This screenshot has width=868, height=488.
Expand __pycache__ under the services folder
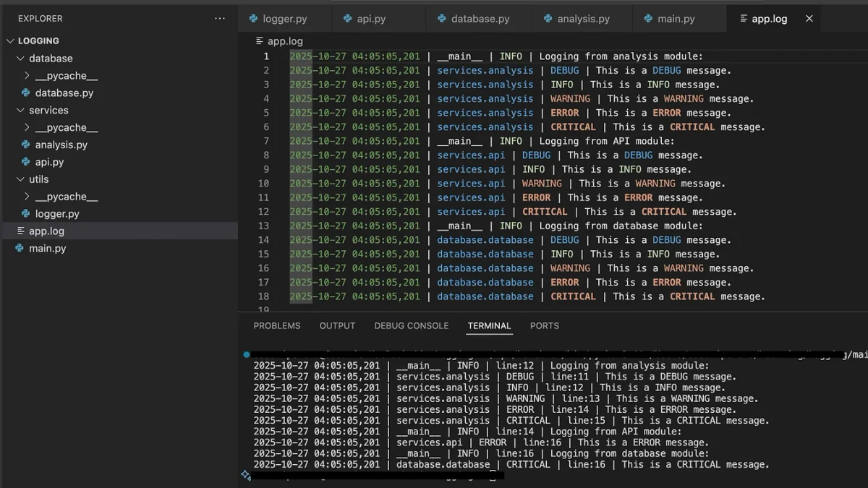(27, 127)
